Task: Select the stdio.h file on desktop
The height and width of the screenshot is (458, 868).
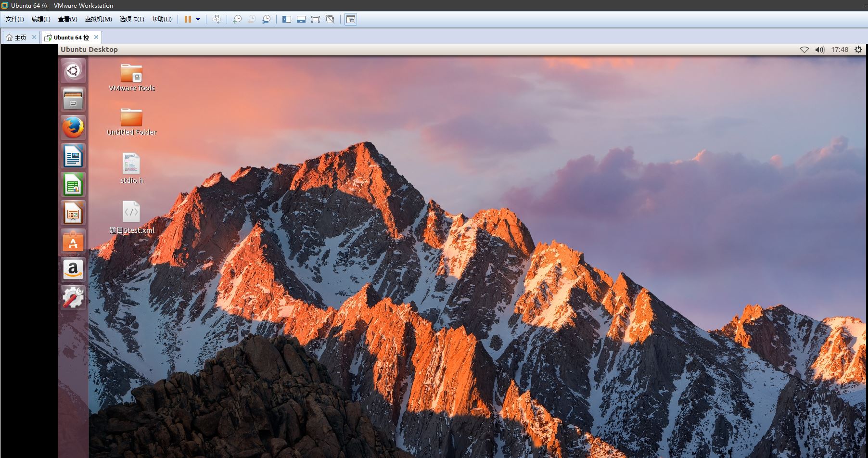Action: (131, 168)
